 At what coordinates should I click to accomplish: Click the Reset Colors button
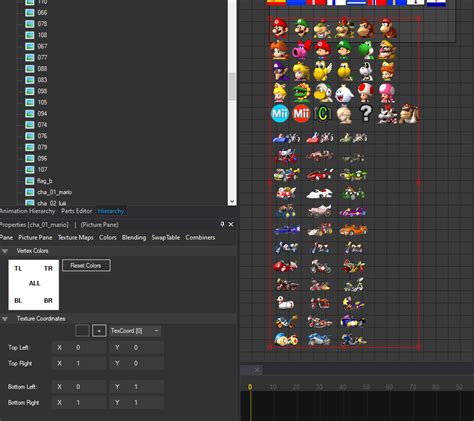[x=86, y=265]
